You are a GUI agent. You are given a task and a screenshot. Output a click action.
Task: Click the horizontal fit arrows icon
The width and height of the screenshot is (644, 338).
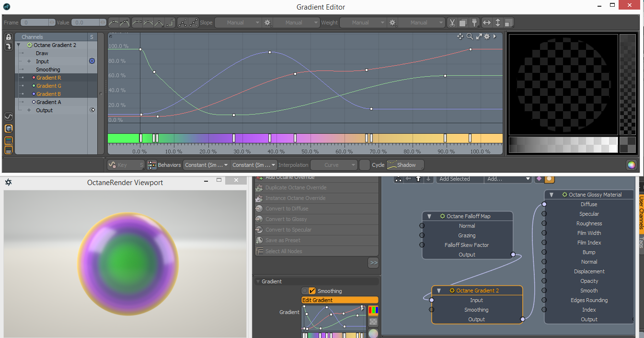[487, 23]
